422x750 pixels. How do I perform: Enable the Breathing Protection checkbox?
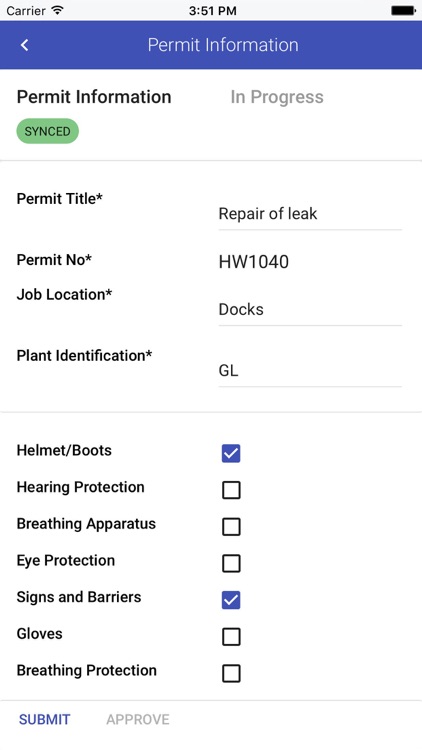[231, 673]
